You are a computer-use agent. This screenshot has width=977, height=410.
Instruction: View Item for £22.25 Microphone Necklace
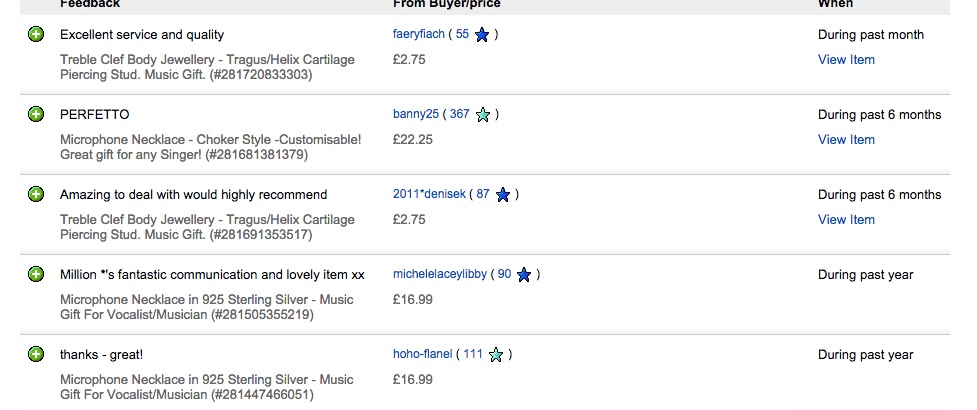pyautogui.click(x=846, y=140)
